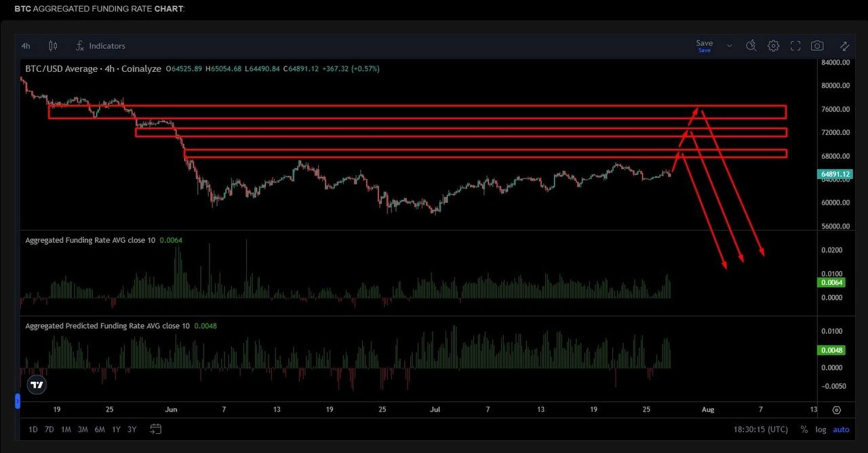The width and height of the screenshot is (868, 453).
Task: Select the 6M date range
Action: pyautogui.click(x=100, y=429)
